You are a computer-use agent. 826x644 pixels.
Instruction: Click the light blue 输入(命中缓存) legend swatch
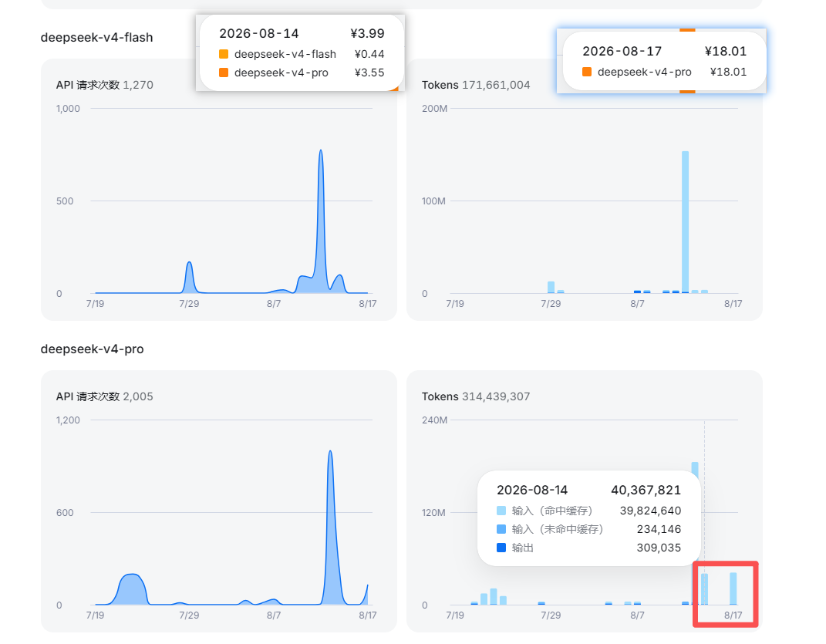tap(501, 511)
